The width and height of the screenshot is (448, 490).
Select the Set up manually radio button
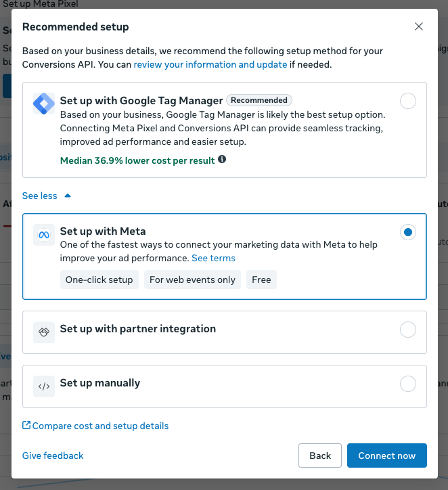click(407, 384)
